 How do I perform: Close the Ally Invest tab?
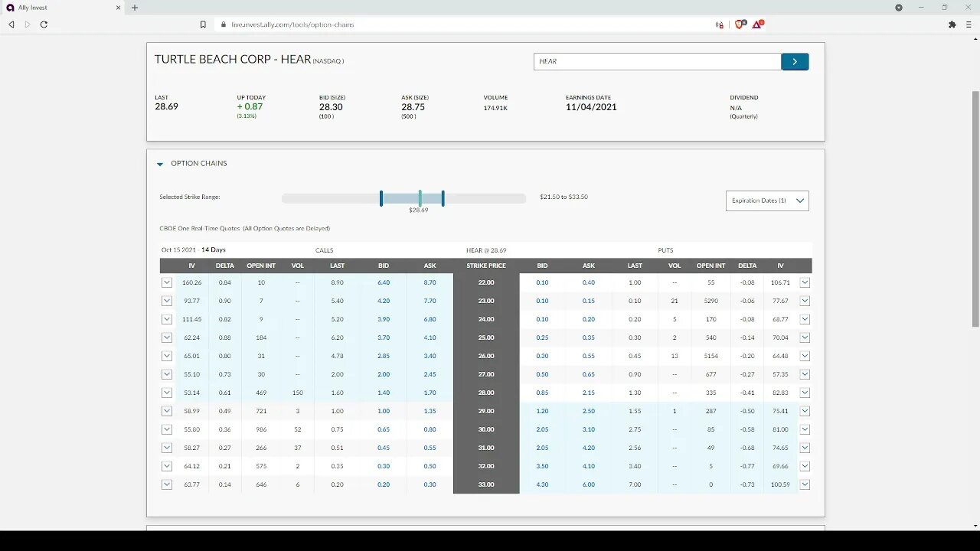point(118,8)
